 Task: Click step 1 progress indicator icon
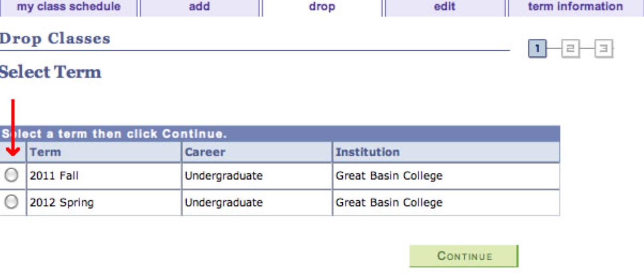[x=537, y=49]
